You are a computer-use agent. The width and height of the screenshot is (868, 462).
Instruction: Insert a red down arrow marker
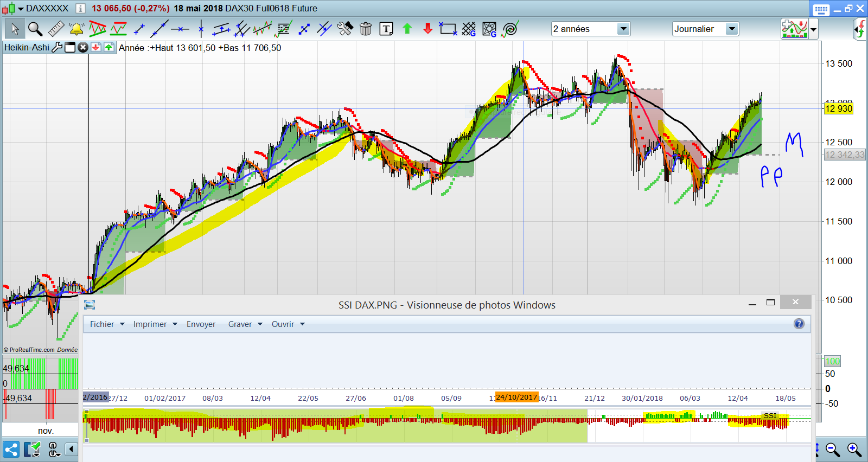[x=427, y=29]
